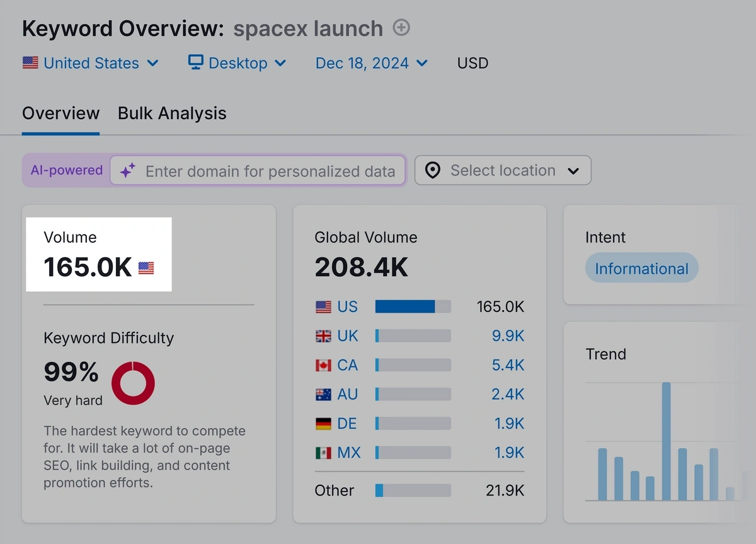Click the 2.4K AU volume value
This screenshot has height=544, width=756.
coord(508,394)
